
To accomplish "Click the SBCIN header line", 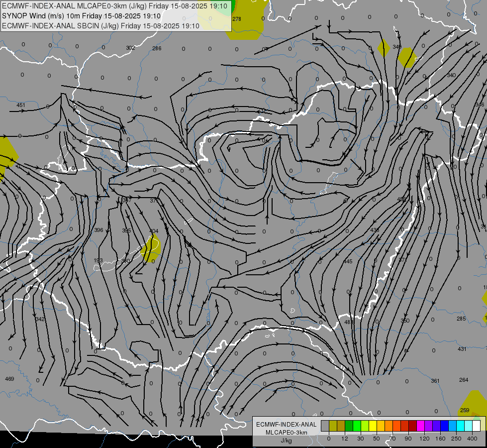I will [100, 26].
